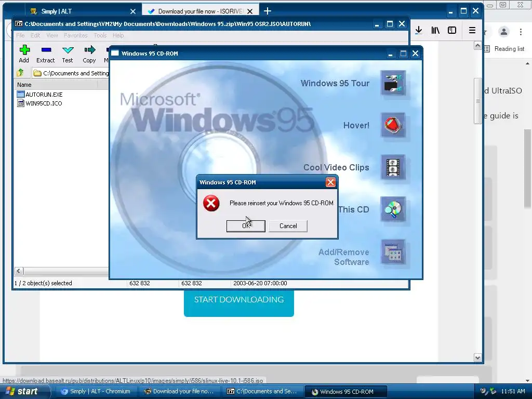Toggle the browser sidebar icon

452,30
